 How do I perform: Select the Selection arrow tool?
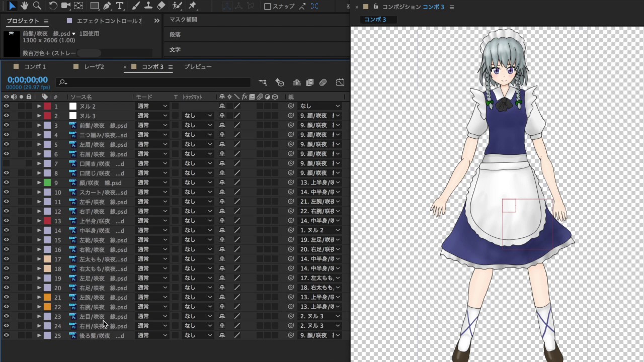tap(12, 6)
